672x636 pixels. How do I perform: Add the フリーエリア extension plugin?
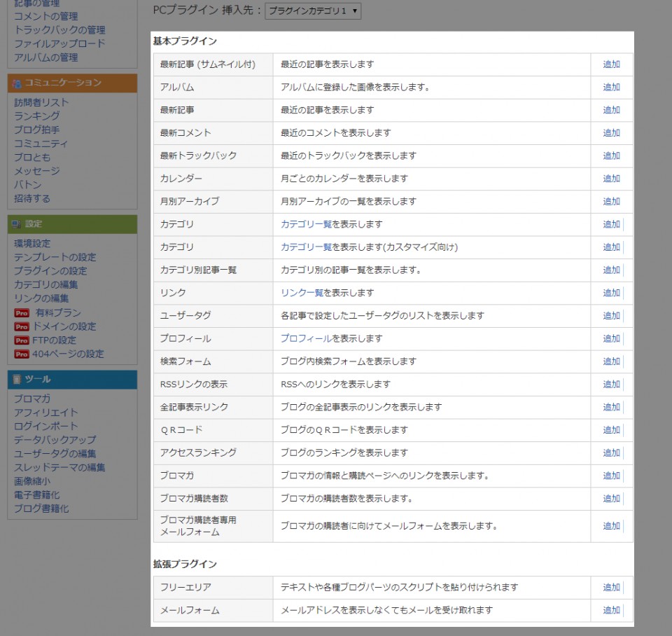(611, 587)
